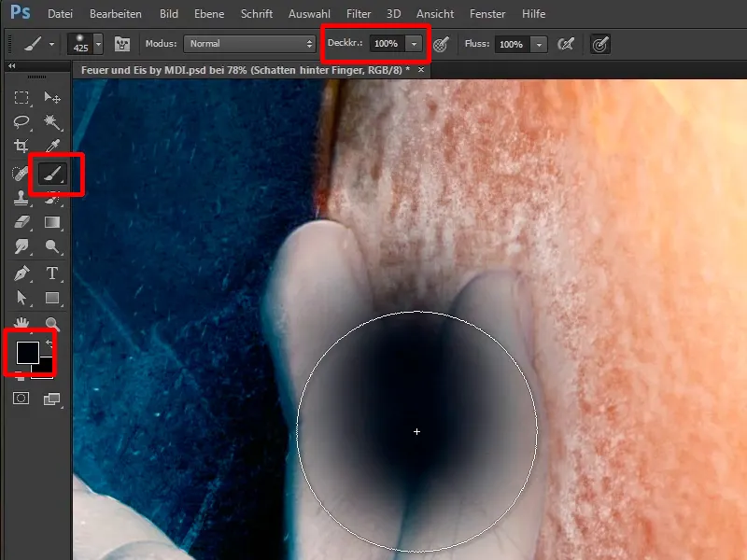Pick the Move tool
This screenshot has height=560, width=747.
tap(52, 98)
